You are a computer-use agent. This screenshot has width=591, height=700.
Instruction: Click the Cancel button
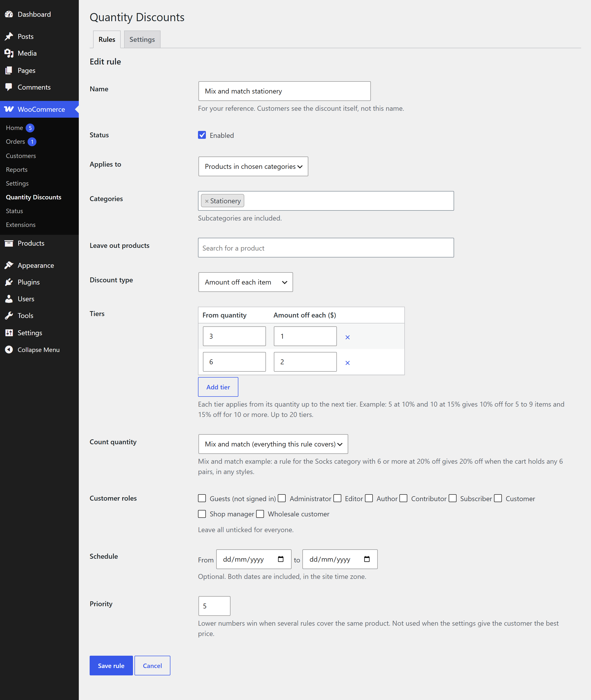152,666
